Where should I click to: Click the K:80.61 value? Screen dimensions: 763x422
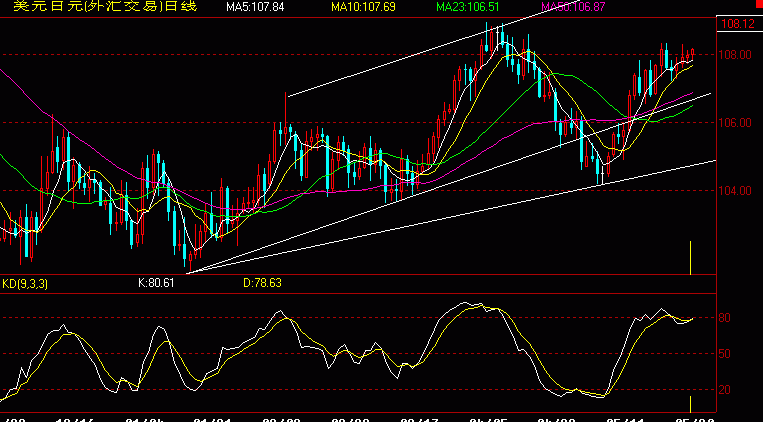point(156,283)
